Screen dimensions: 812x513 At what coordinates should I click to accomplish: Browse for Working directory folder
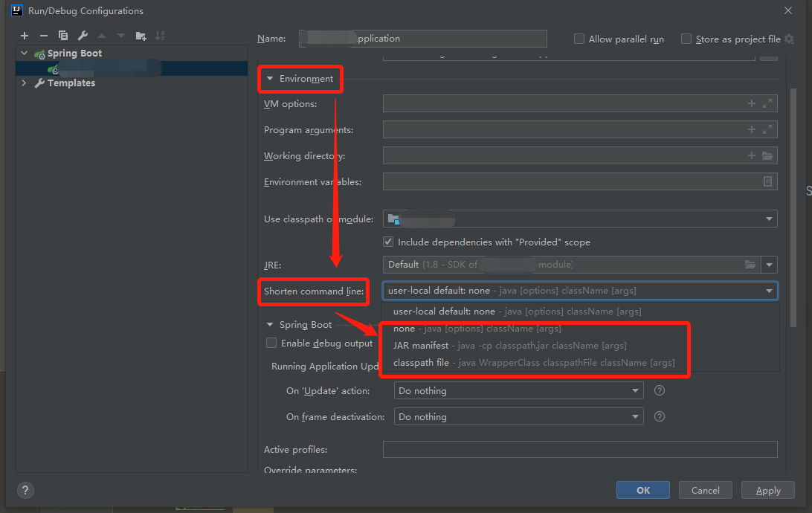[767, 155]
